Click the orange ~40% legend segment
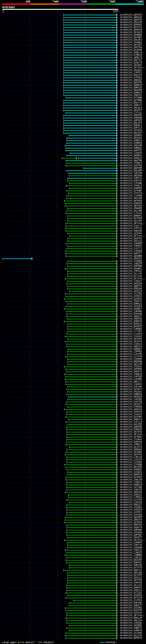146x644 pixels. [45, 4]
